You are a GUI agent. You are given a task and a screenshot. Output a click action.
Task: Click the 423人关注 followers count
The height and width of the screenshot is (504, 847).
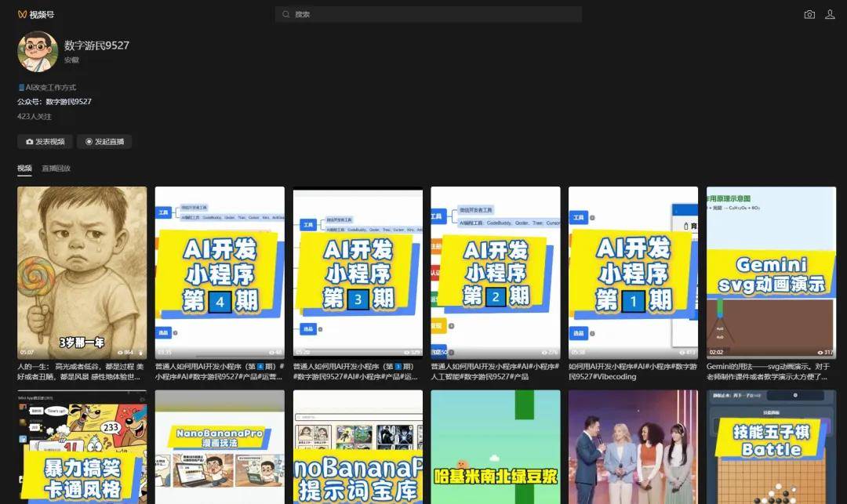[x=35, y=117]
